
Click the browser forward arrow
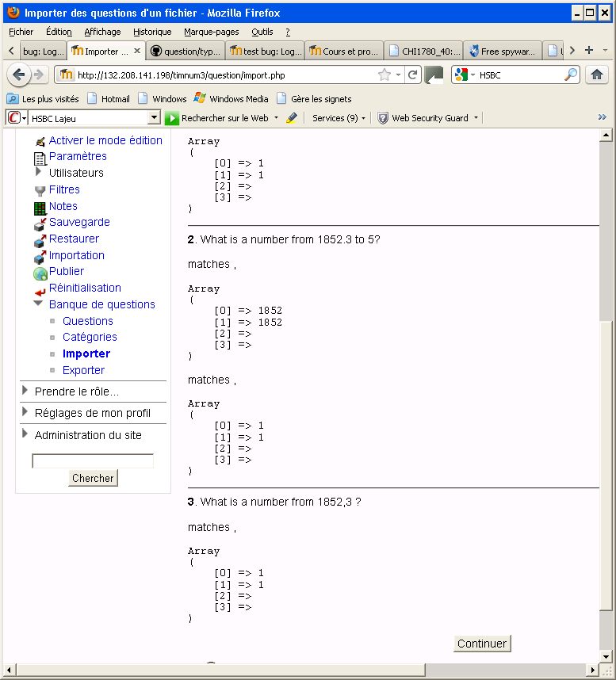(x=39, y=75)
